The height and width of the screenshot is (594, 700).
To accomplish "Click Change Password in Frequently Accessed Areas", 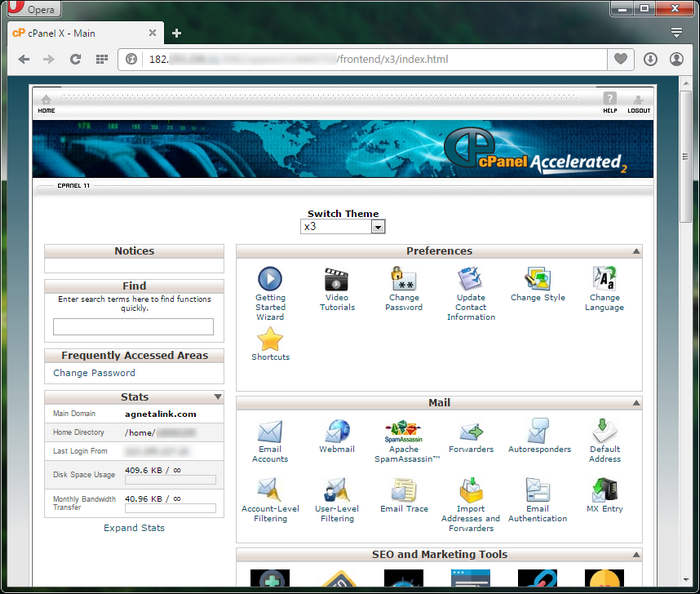I will tap(94, 373).
